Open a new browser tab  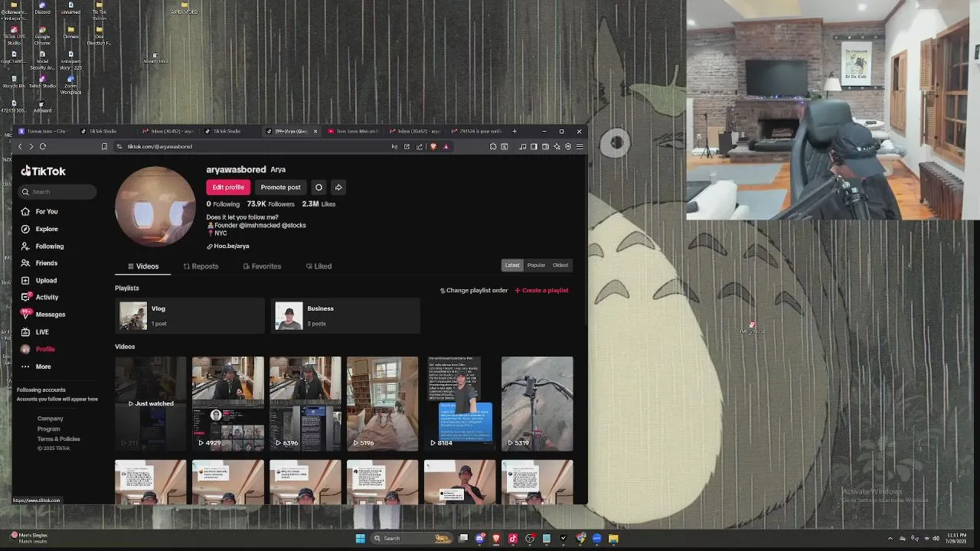click(514, 131)
